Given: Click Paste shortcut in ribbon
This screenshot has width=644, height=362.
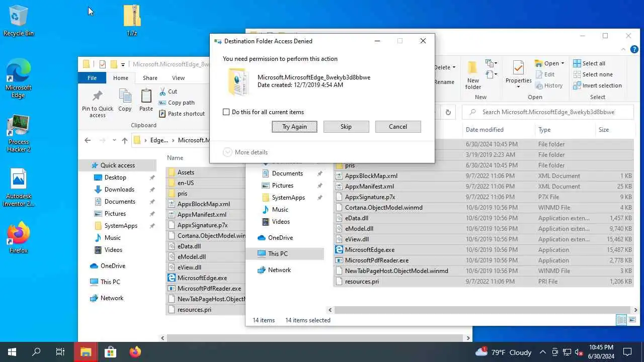Looking at the screenshot, I should [182, 114].
